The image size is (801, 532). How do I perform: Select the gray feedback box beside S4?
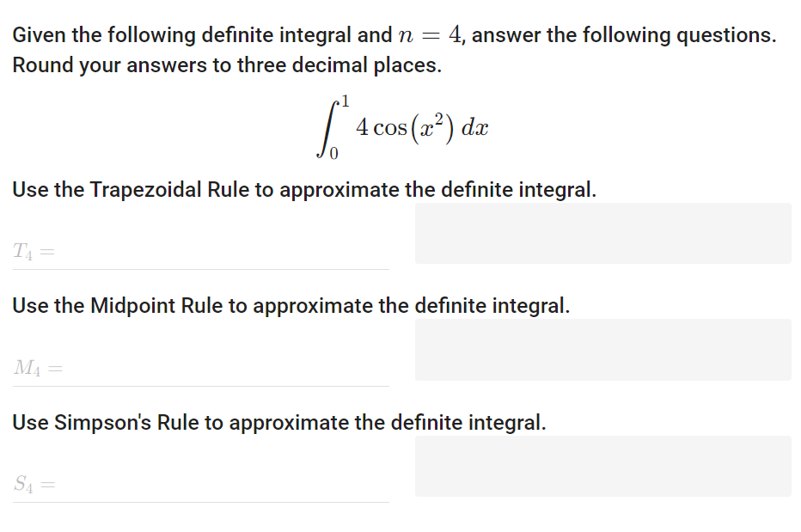[x=602, y=466]
